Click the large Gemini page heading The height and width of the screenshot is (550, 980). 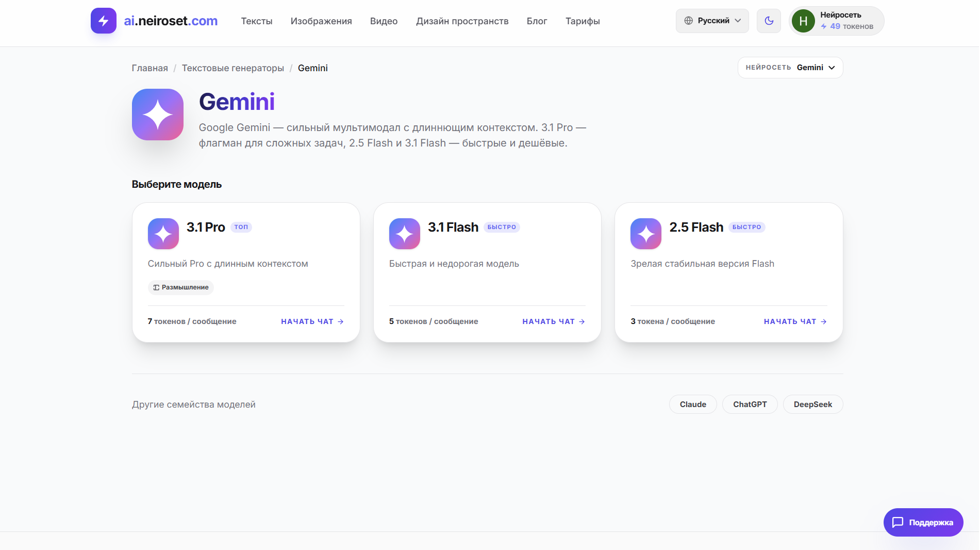point(237,102)
